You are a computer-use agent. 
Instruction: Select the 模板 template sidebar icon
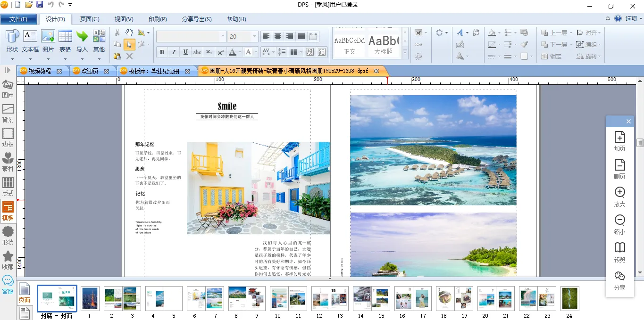(8, 211)
